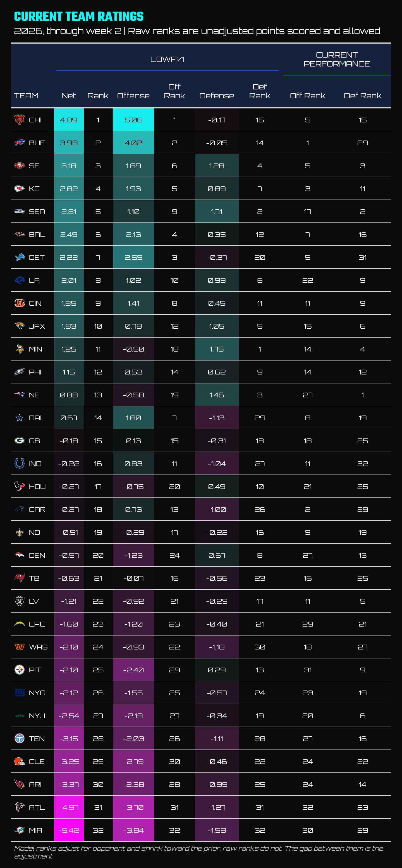Click the Buffalo Bills logo icon
The height and width of the screenshot is (868, 402).
click(20, 143)
